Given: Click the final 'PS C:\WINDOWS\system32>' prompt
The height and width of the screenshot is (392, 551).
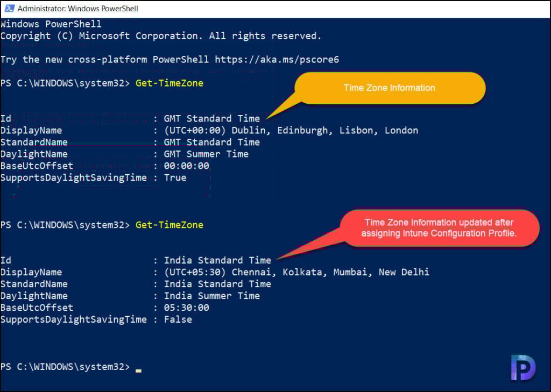Looking at the screenshot, I should (65, 367).
